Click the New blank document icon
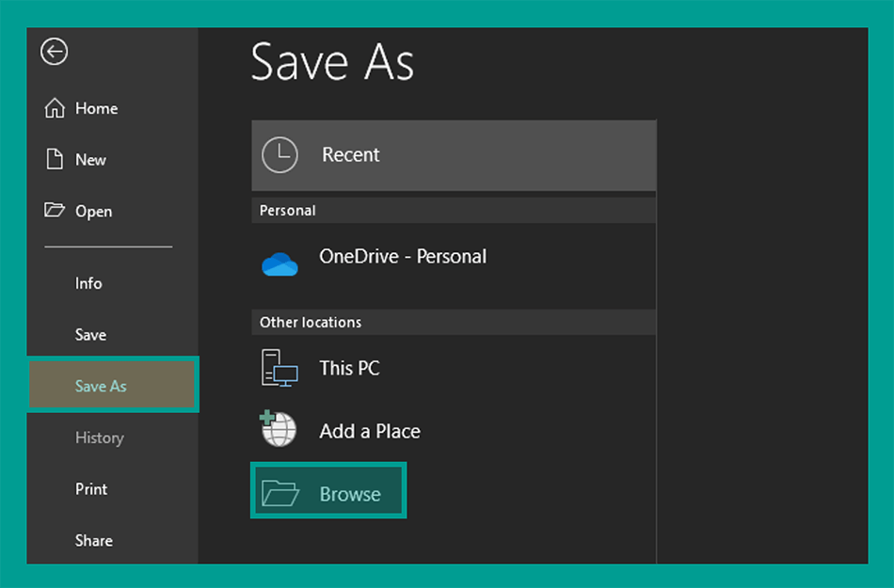The image size is (894, 588). (x=55, y=159)
